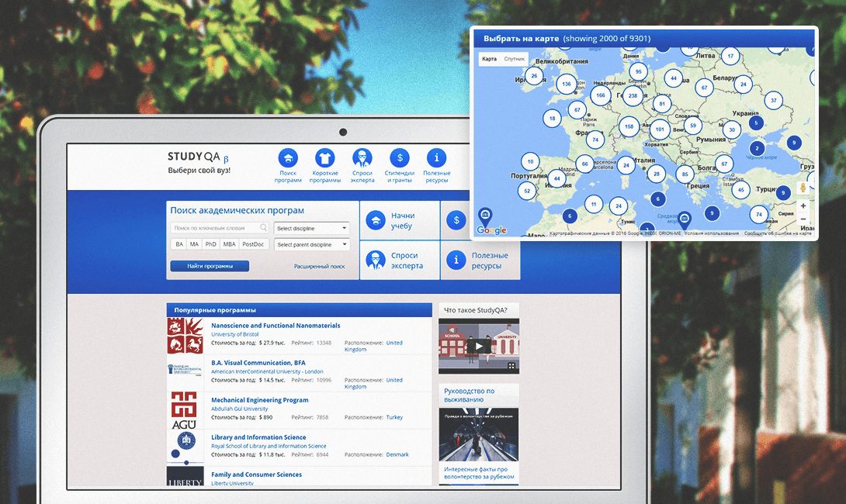
Task: Toggle the PhD degree filter
Action: tap(211, 244)
